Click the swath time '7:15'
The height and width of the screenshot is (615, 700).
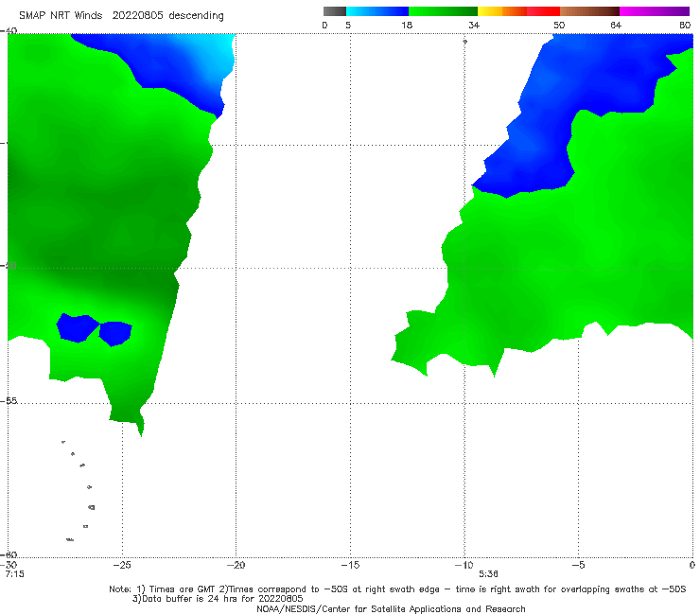point(15,574)
